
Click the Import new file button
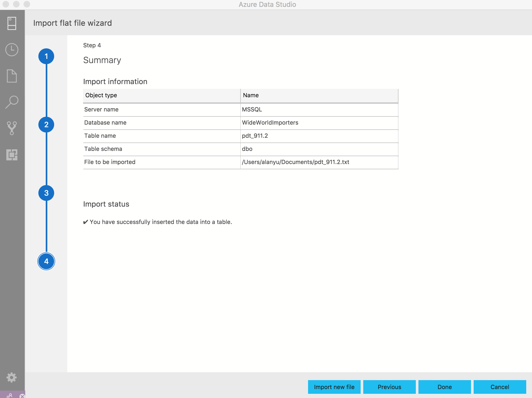tap(334, 386)
